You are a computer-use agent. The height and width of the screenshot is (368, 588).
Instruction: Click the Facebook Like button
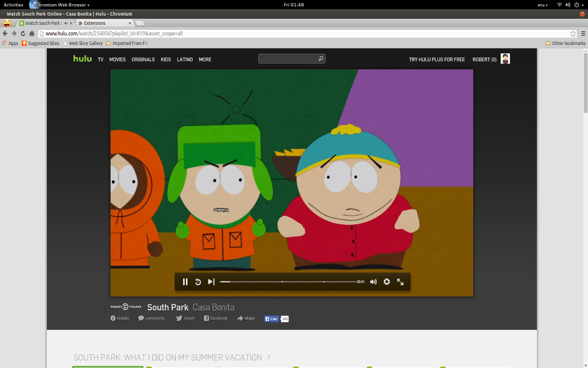tap(271, 319)
